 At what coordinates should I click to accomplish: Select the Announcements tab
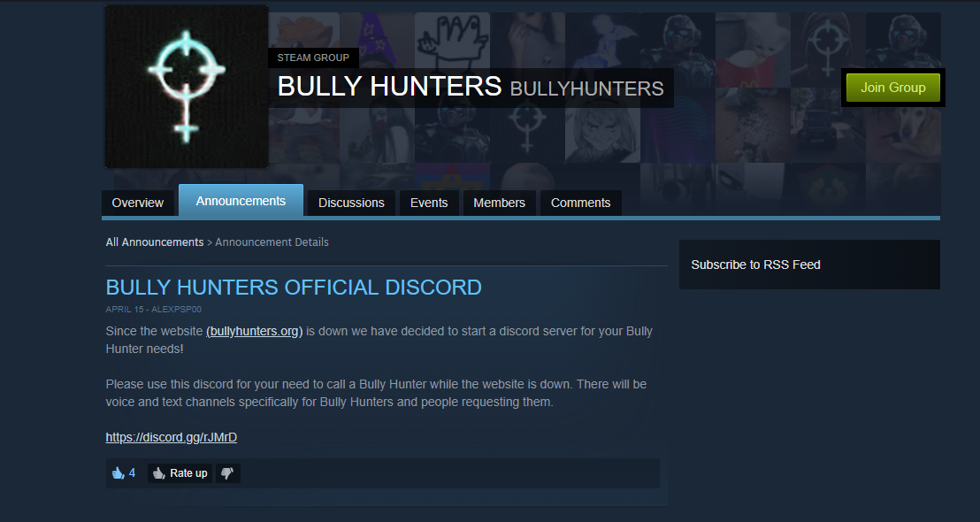(241, 201)
